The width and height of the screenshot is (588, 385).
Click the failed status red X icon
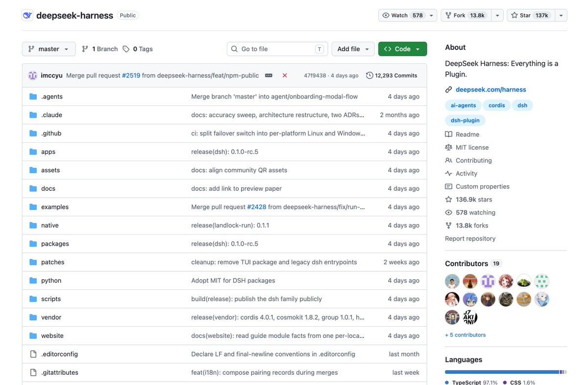coord(285,76)
